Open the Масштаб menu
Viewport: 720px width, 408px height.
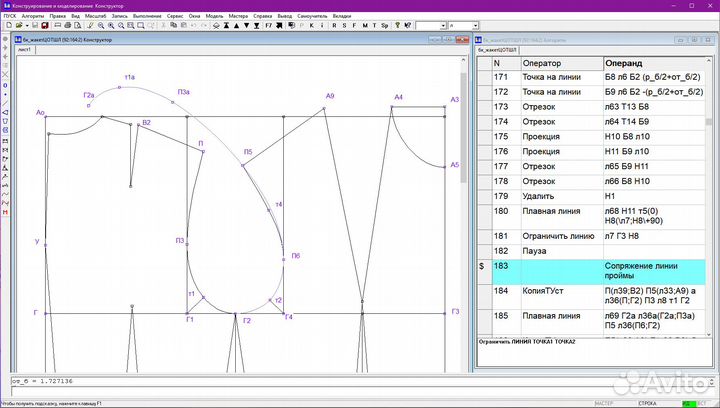coord(98,15)
